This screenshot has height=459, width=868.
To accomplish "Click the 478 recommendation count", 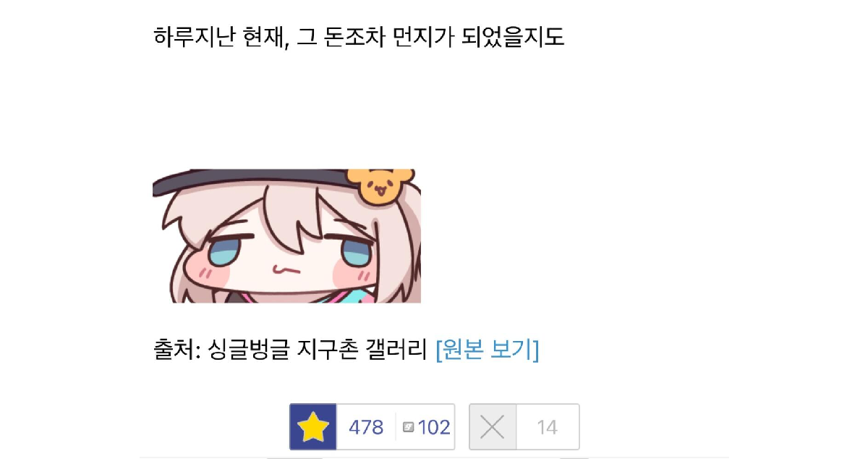I will pos(366,427).
